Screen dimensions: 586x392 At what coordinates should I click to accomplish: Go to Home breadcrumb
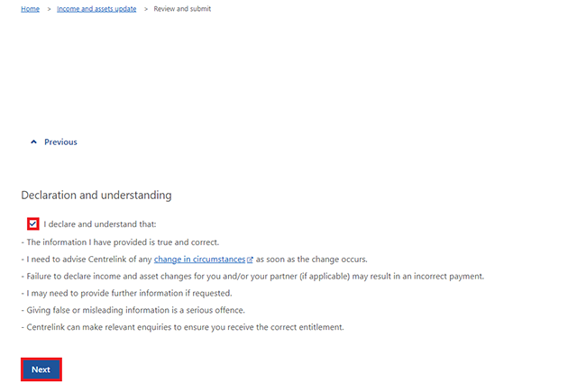click(x=30, y=9)
